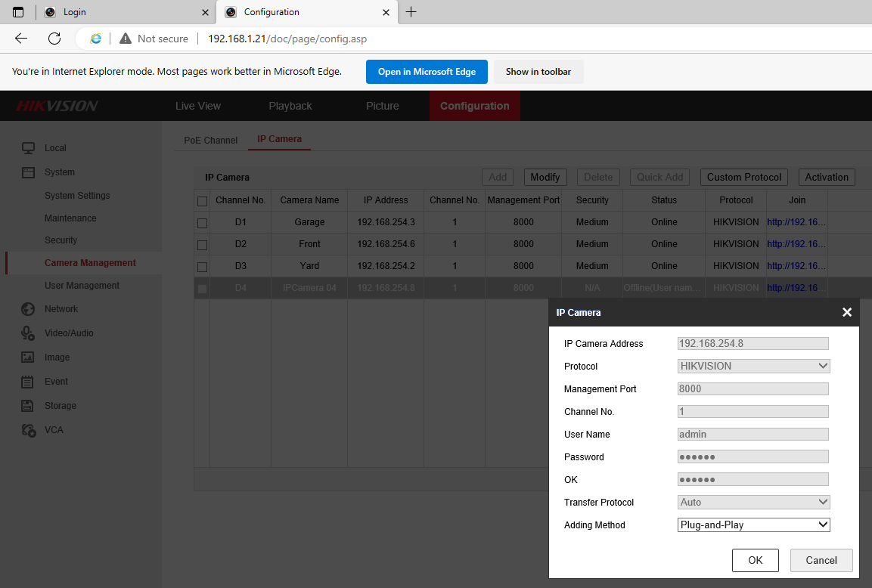Open the Transfer Protocol dropdown
Viewport: 872px width, 588px height.
753,502
